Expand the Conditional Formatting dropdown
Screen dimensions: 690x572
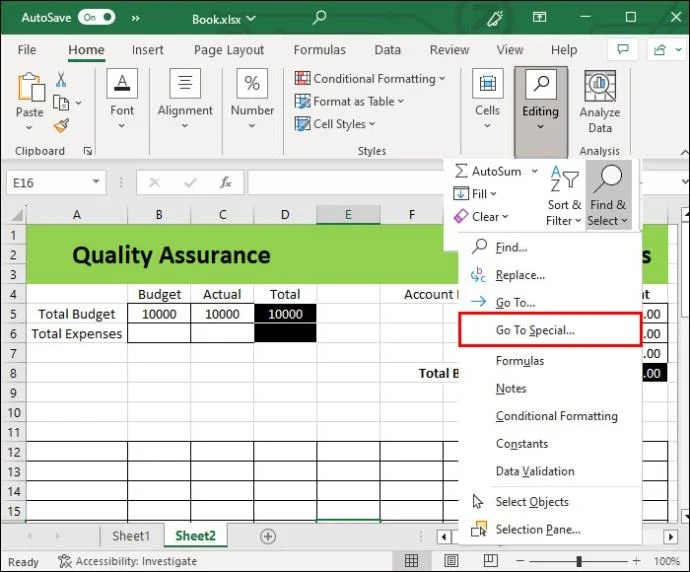[x=370, y=78]
